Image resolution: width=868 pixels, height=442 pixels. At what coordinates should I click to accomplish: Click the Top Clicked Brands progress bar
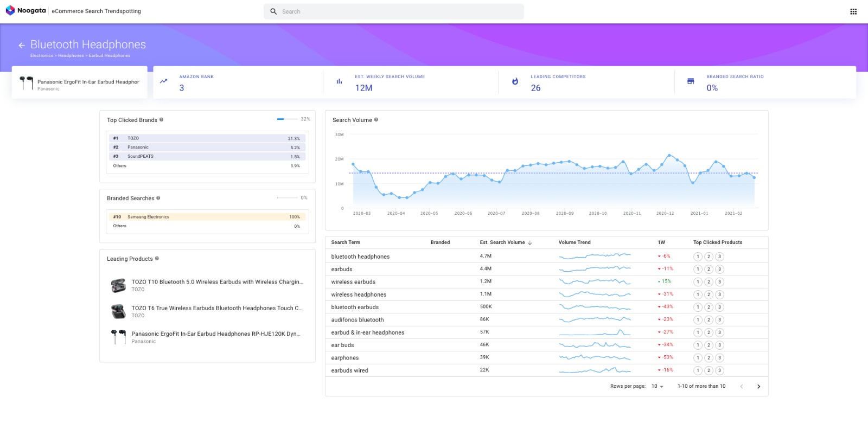[288, 119]
